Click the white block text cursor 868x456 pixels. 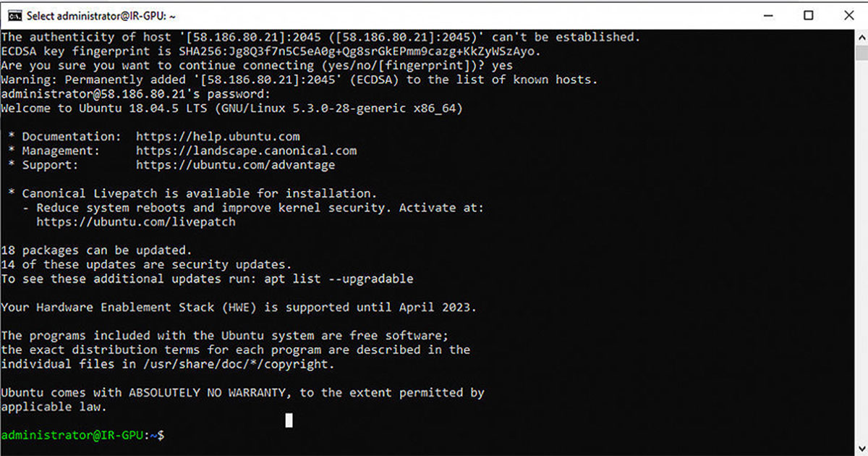pyautogui.click(x=289, y=421)
